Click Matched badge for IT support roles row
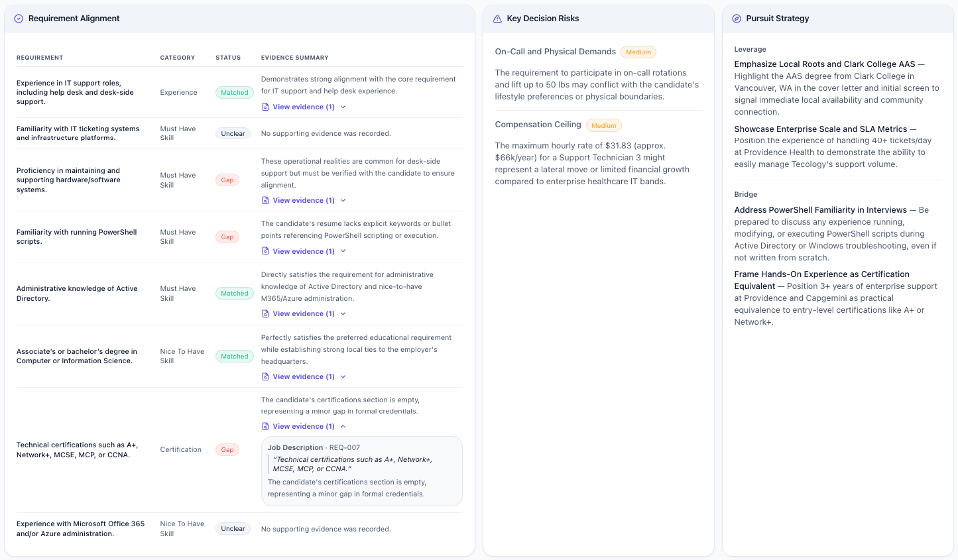This screenshot has height=560, width=958. tap(235, 93)
